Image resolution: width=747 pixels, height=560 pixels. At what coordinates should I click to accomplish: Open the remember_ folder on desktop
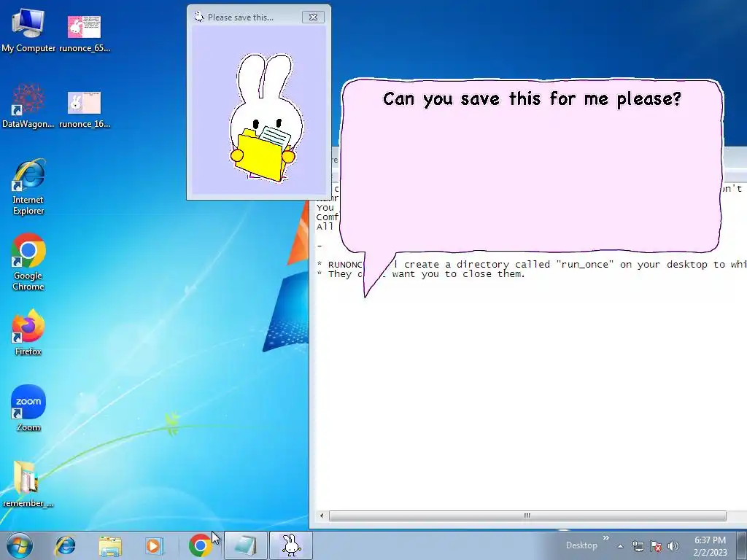tap(28, 484)
